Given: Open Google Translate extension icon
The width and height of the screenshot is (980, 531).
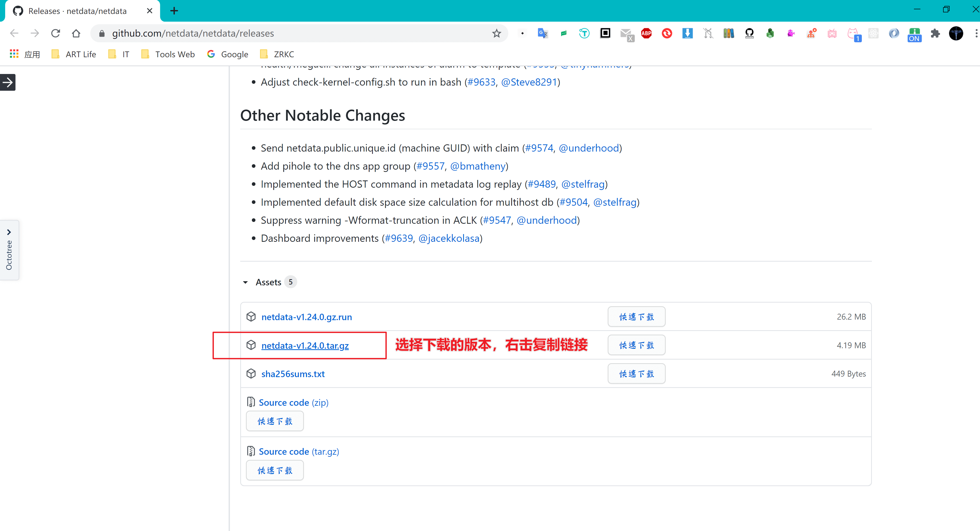Looking at the screenshot, I should coord(542,34).
